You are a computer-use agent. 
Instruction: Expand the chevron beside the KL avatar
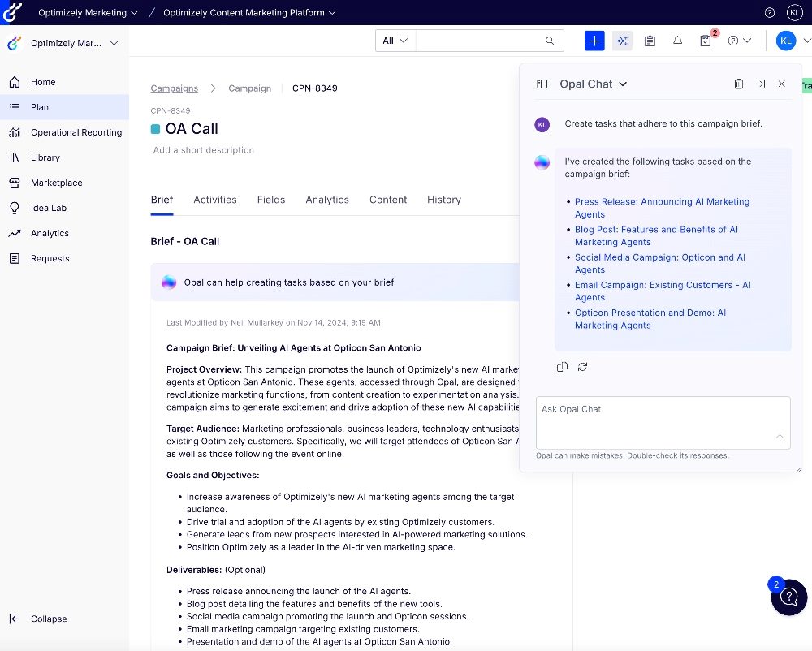(x=806, y=41)
